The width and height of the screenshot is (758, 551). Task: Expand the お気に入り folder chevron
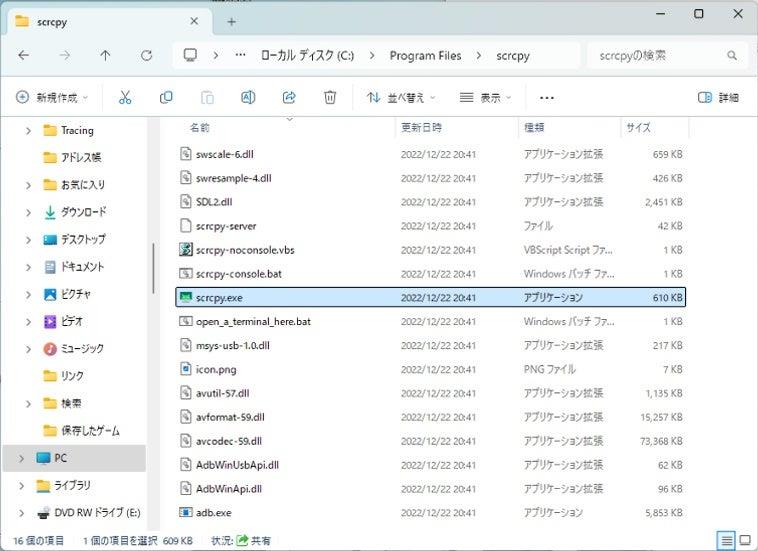(28, 185)
